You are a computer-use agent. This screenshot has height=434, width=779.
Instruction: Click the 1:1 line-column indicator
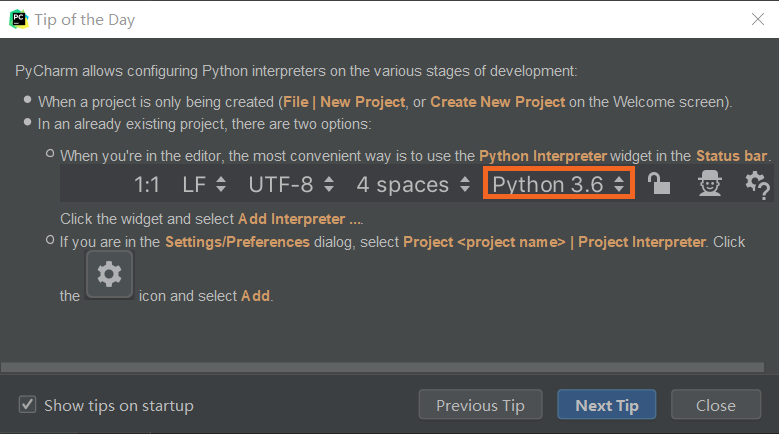pyautogui.click(x=147, y=184)
